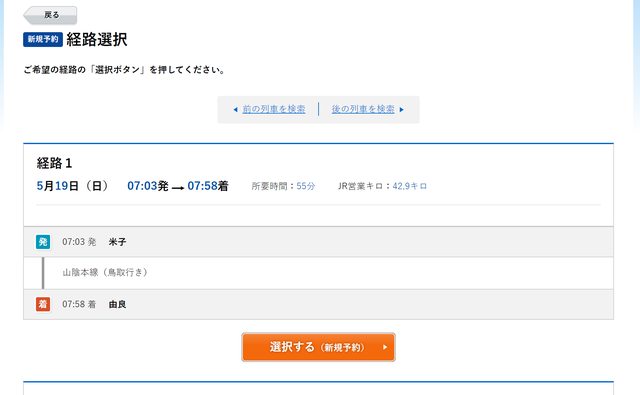Click the 5月19日（日）date text
This screenshot has height=395, width=640.
[73, 186]
